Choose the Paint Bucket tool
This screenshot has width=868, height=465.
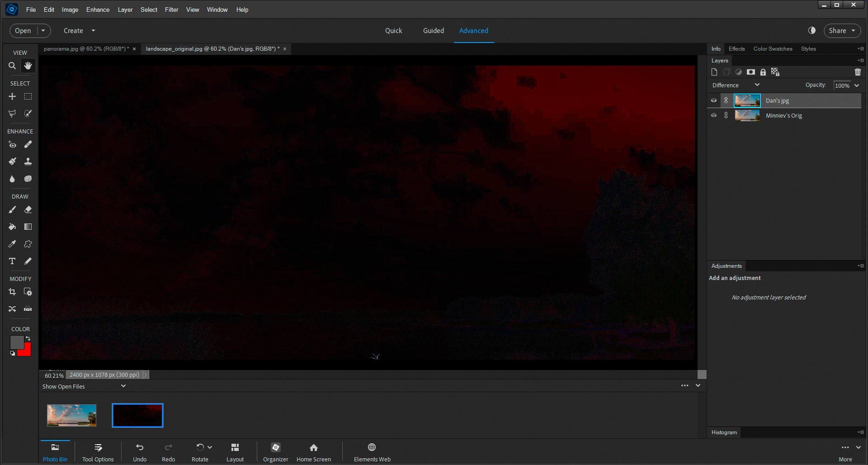coord(12,227)
